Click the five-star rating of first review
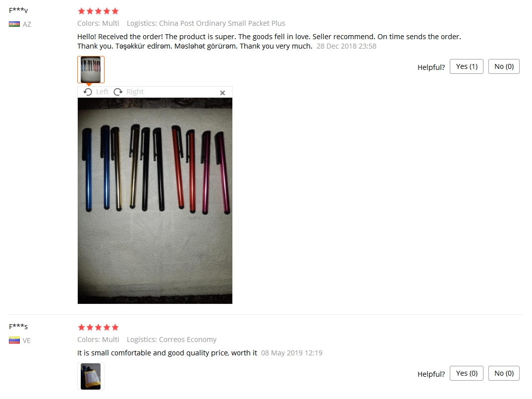 click(99, 11)
